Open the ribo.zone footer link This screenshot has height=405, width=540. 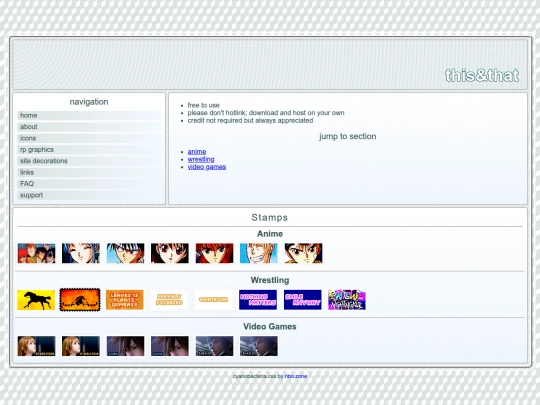pos(295,376)
